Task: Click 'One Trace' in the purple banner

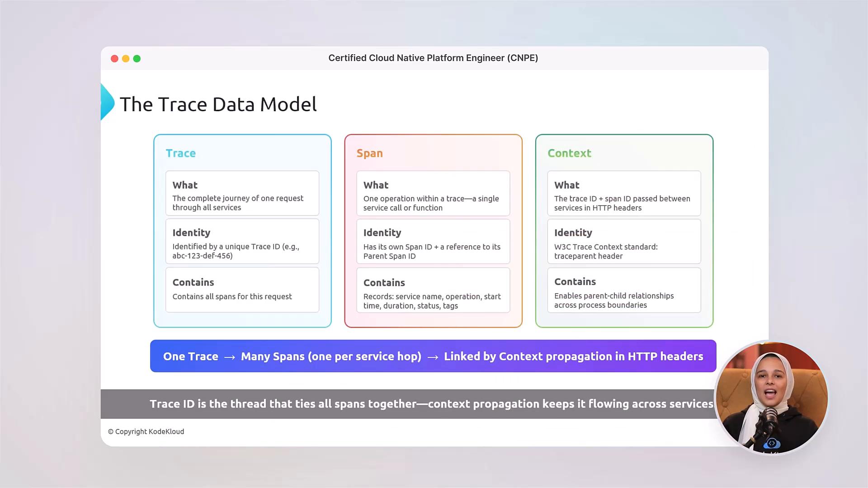Action: 190,357
